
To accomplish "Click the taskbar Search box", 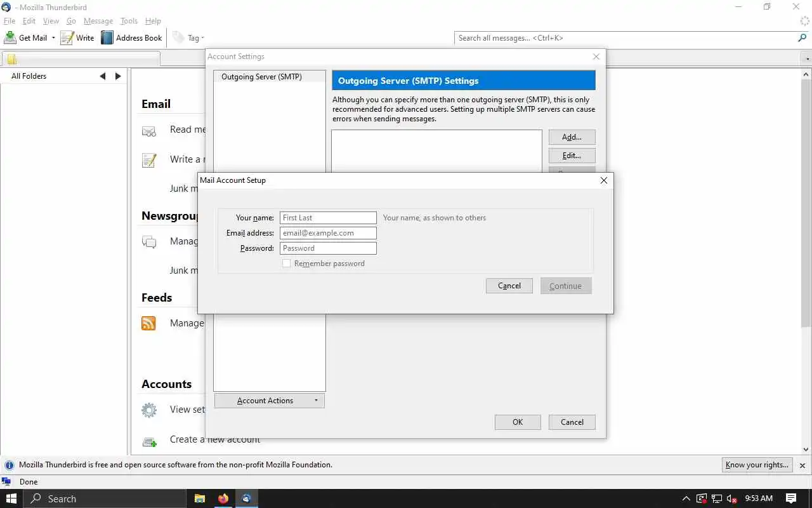I will point(105,498).
